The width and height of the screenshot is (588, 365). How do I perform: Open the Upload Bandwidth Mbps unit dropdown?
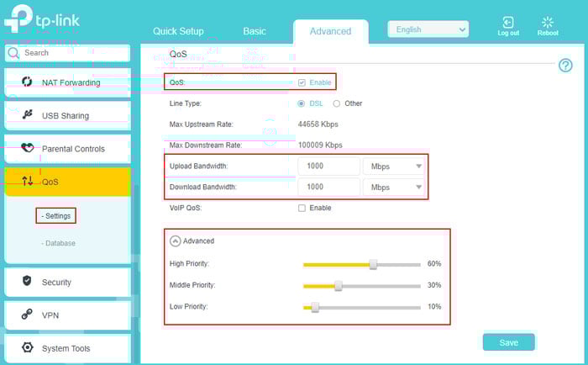coord(394,167)
